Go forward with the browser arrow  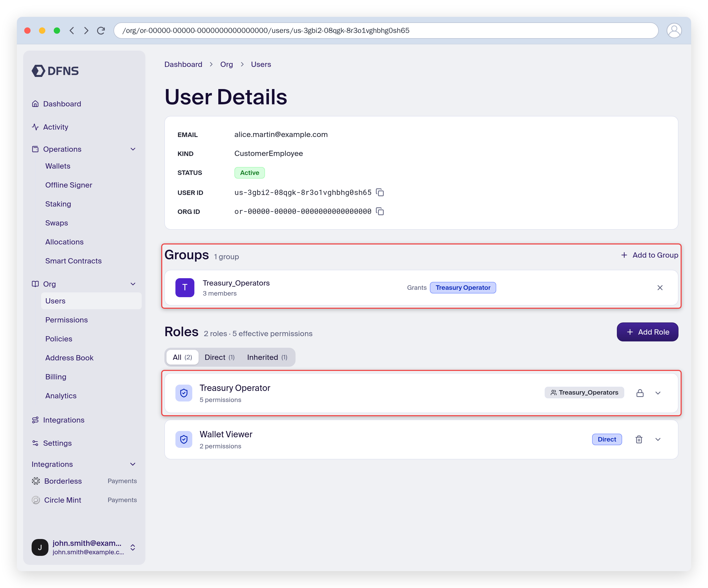coord(86,31)
